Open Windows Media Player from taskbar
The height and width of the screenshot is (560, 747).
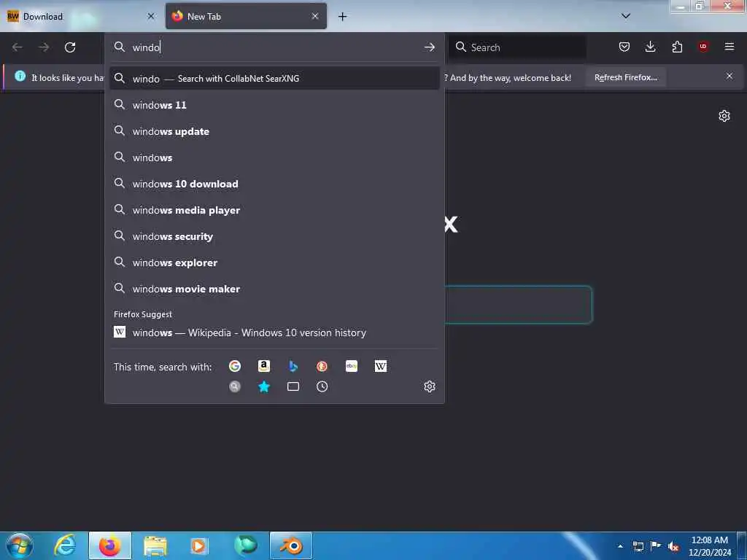click(x=198, y=546)
